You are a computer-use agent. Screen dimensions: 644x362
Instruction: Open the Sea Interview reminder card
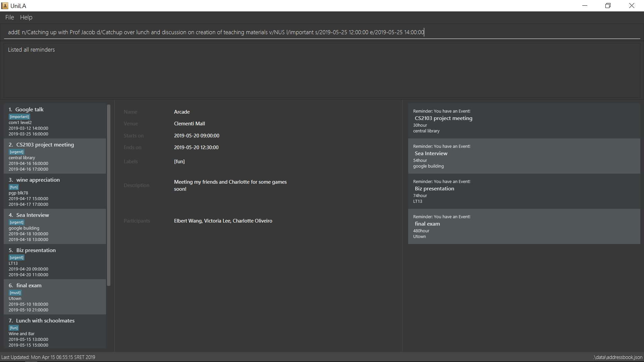pos(524,156)
